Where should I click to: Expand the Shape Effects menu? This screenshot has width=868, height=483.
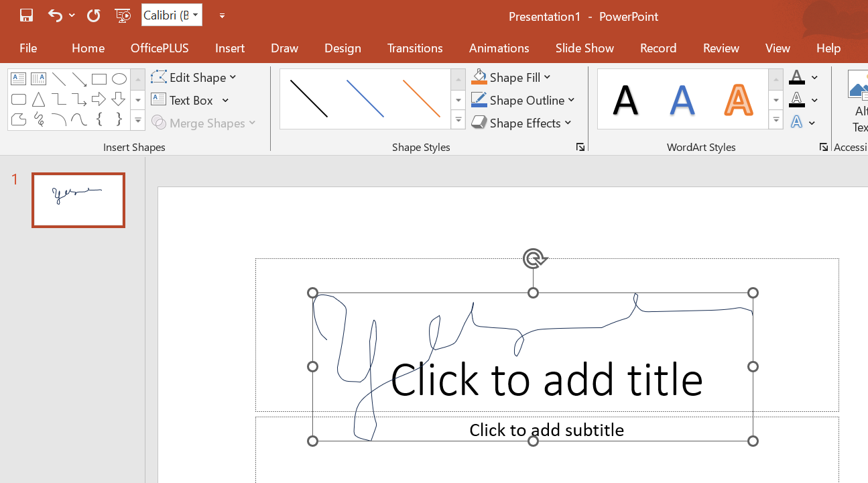(521, 123)
